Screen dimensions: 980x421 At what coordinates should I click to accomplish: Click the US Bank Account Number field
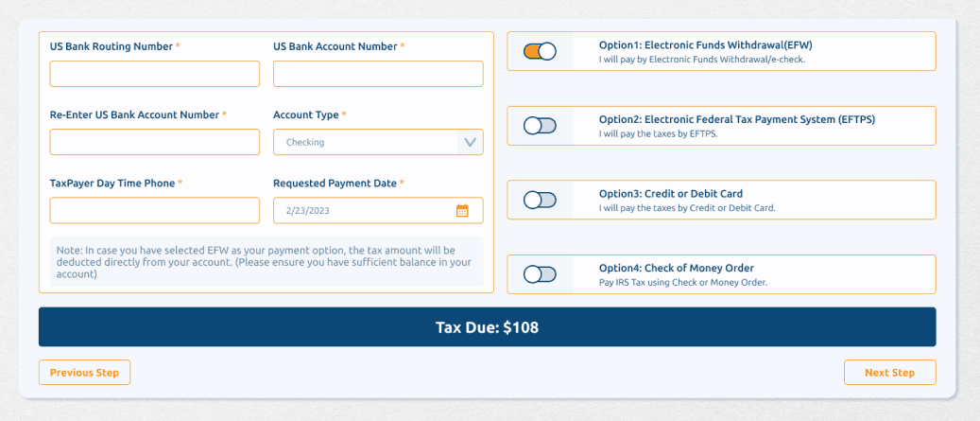coord(378,74)
